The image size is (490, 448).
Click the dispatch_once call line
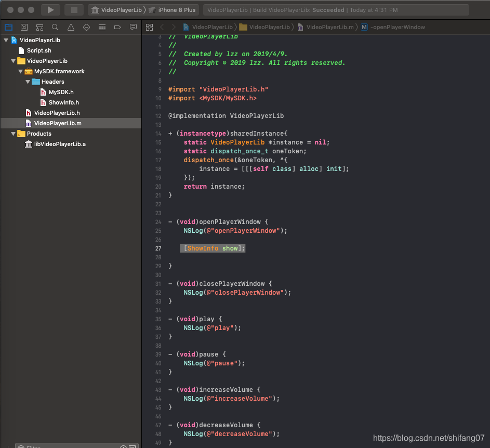click(x=235, y=160)
